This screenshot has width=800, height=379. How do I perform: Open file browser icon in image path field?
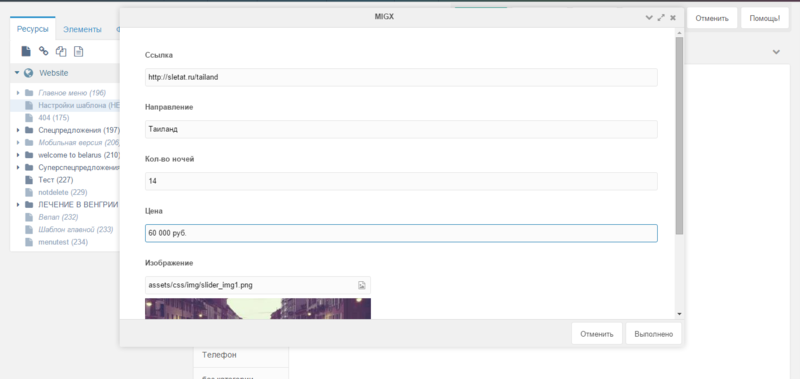point(362,285)
